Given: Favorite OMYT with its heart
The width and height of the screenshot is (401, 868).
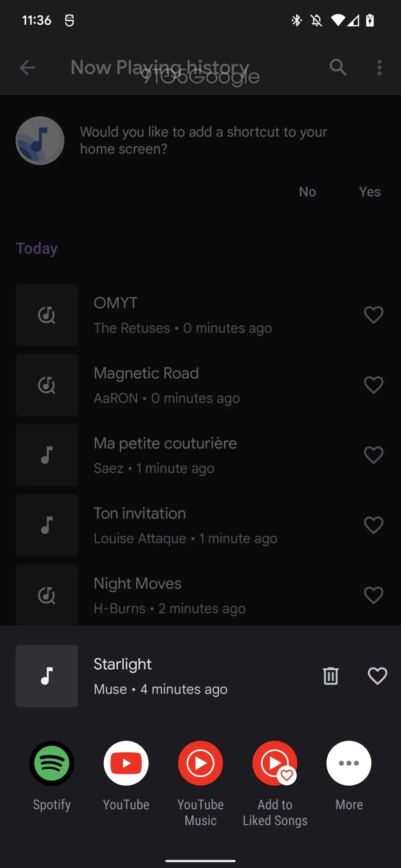Looking at the screenshot, I should (x=374, y=315).
